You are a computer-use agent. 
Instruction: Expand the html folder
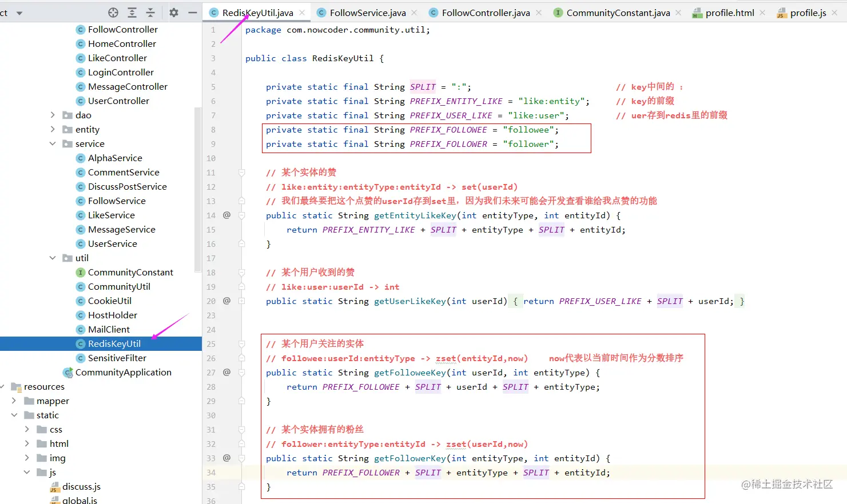click(x=27, y=443)
